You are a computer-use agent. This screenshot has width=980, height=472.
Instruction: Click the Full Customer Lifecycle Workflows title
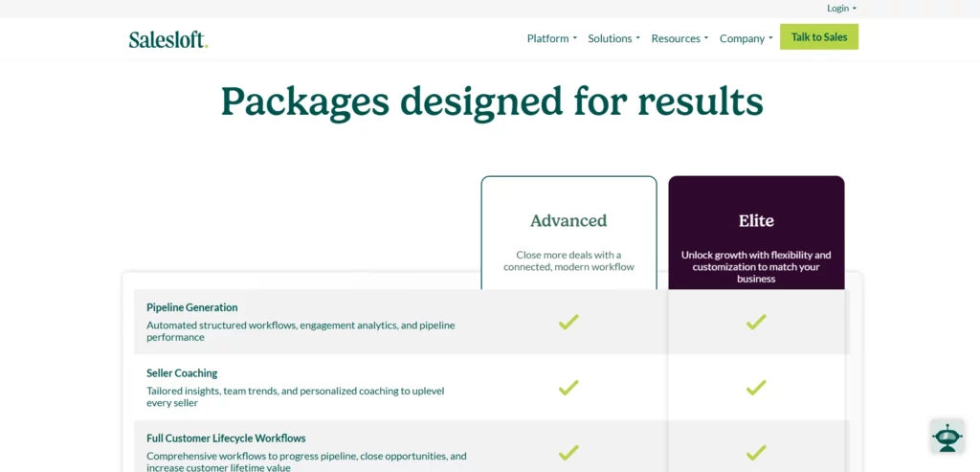(x=226, y=438)
